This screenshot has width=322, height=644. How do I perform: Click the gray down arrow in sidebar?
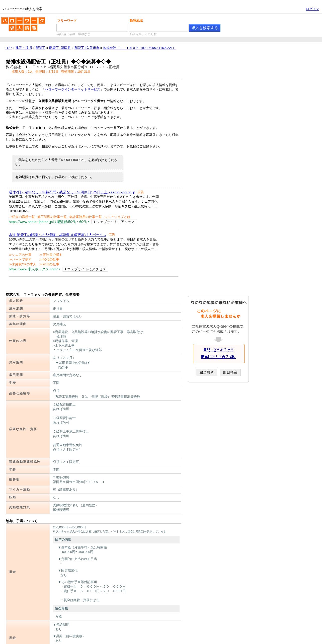(x=218, y=340)
